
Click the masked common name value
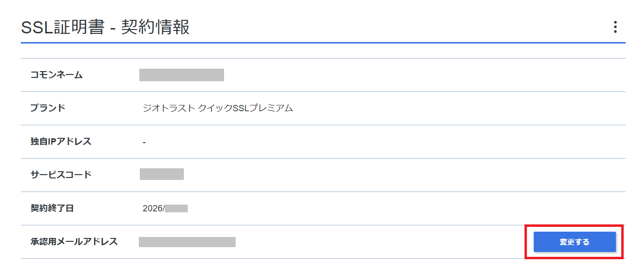tap(181, 75)
